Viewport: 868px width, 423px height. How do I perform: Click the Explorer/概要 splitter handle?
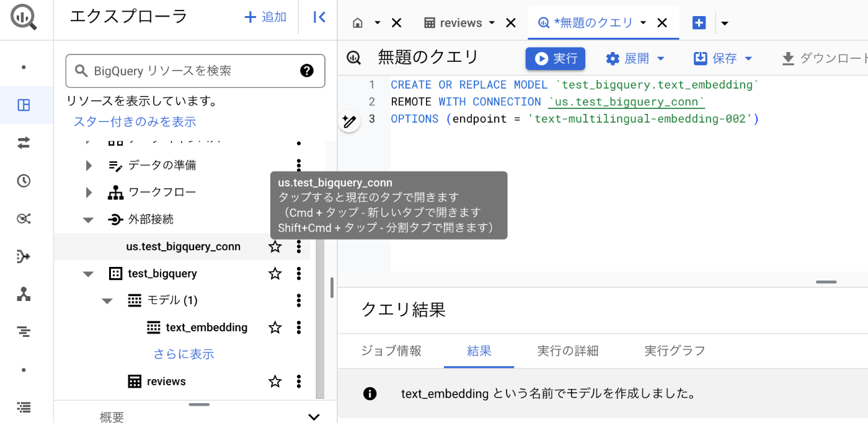(x=199, y=404)
